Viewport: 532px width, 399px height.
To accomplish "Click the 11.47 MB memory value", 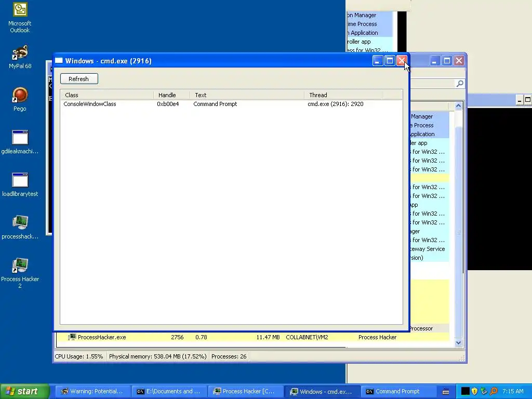I will tap(268, 337).
